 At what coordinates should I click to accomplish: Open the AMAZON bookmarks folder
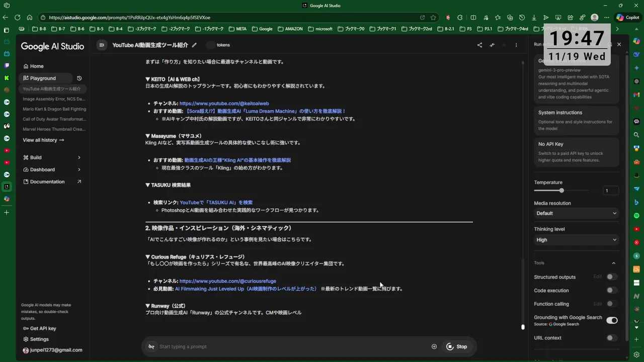[290, 29]
